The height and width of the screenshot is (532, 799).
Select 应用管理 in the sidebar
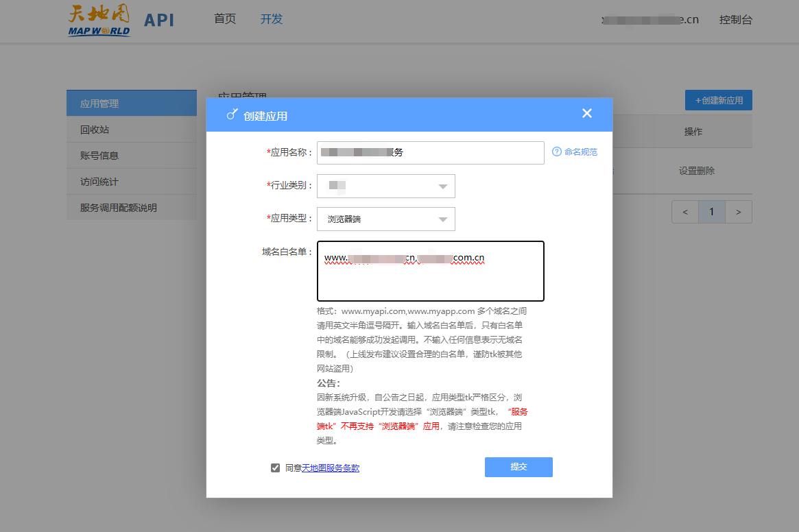coord(131,104)
